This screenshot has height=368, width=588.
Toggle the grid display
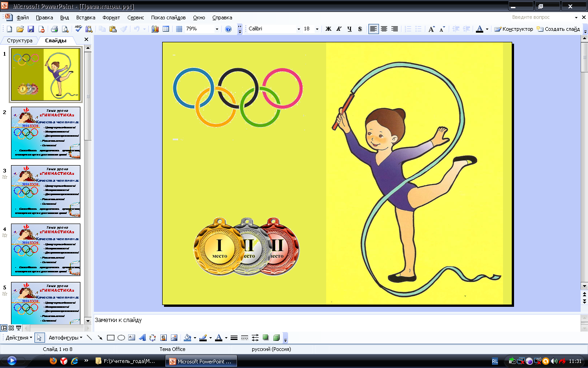pos(179,29)
